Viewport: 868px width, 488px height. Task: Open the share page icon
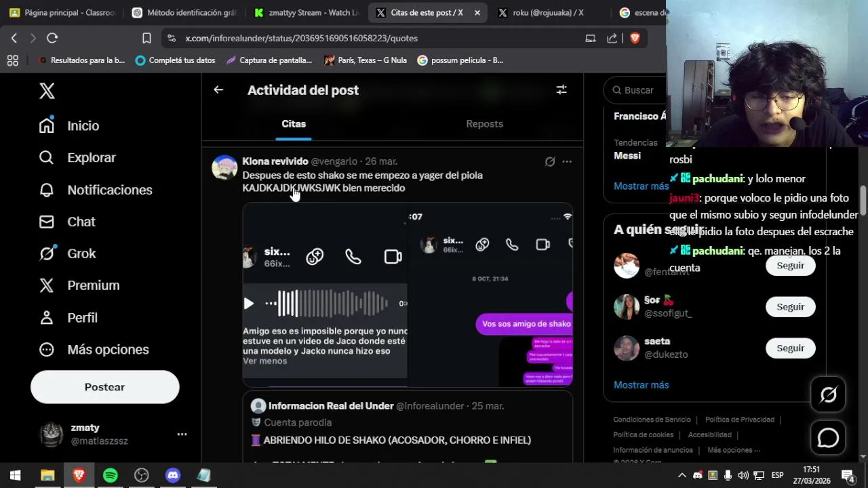(612, 39)
